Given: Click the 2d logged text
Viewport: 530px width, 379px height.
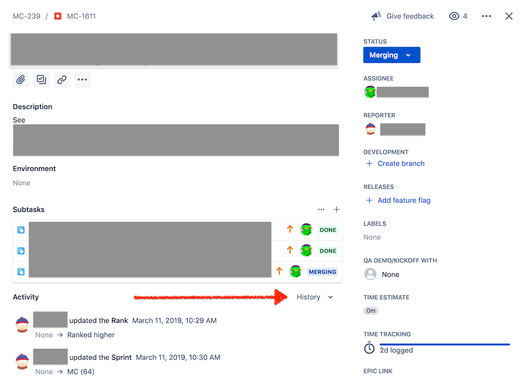Looking at the screenshot, I should [396, 350].
